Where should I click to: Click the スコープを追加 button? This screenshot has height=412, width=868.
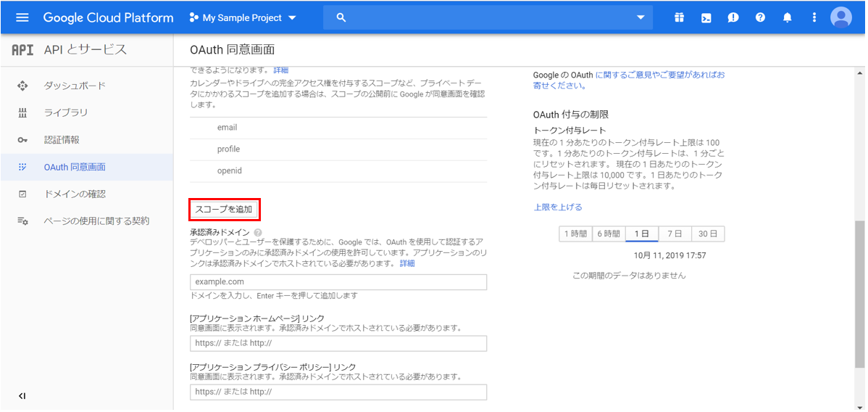point(224,210)
